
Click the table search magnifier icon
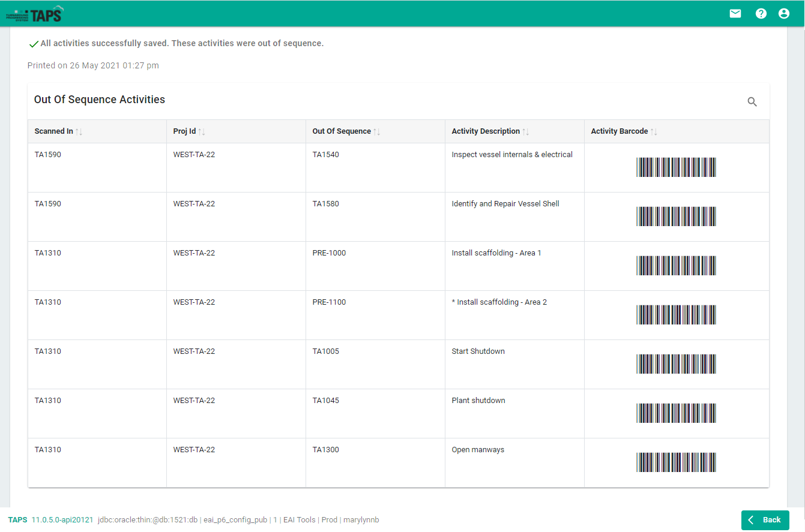752,102
